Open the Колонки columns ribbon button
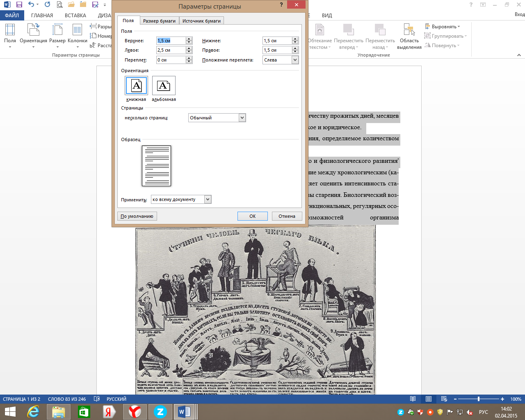The width and height of the screenshot is (525, 420). pyautogui.click(x=78, y=35)
